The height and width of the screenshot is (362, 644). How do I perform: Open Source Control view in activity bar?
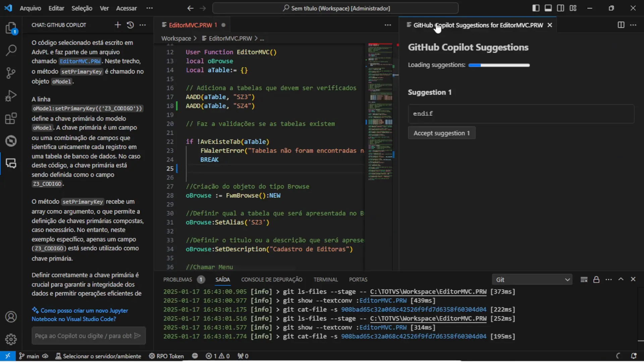tap(11, 73)
